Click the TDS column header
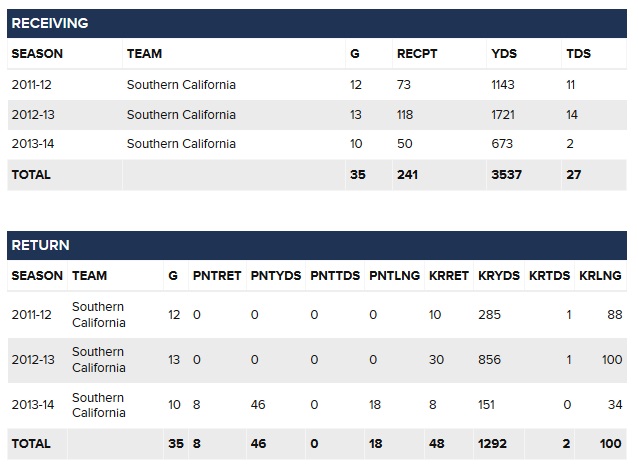Screen dimensions: 638x468 (578, 54)
